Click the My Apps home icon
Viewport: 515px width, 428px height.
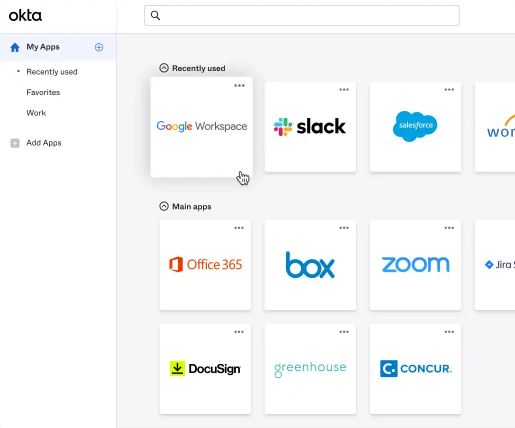click(15, 47)
